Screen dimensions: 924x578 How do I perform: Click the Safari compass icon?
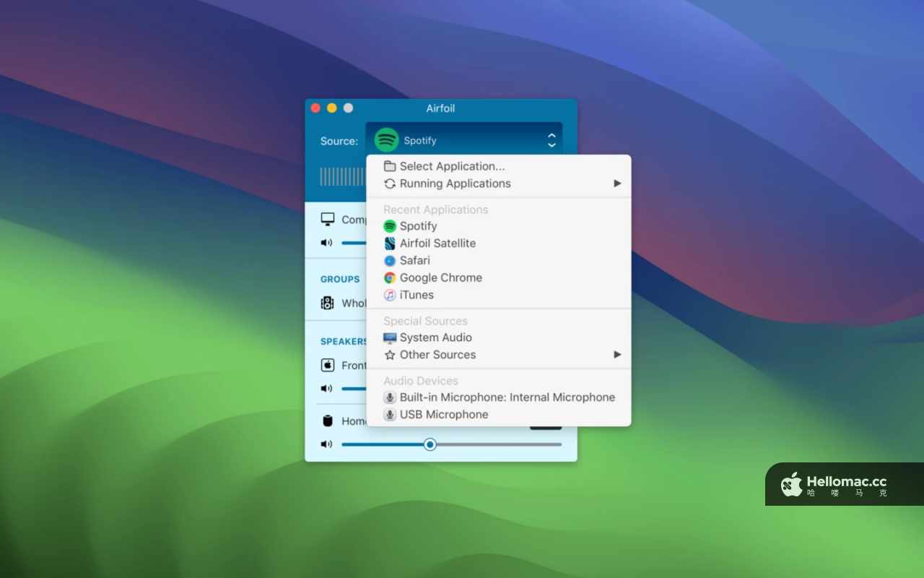point(390,260)
